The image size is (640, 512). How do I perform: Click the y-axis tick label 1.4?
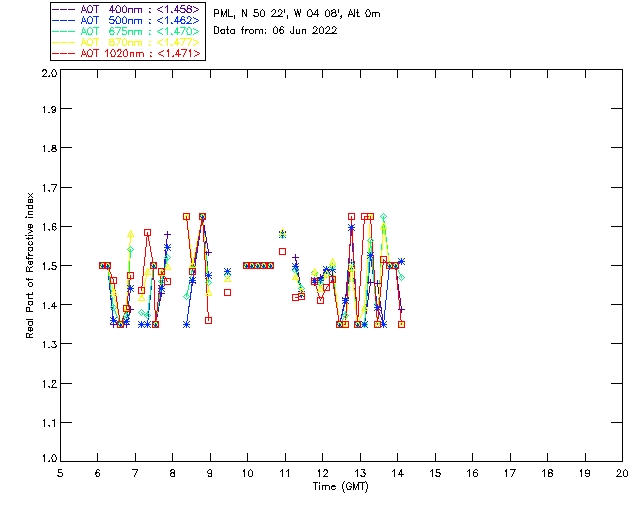49,305
